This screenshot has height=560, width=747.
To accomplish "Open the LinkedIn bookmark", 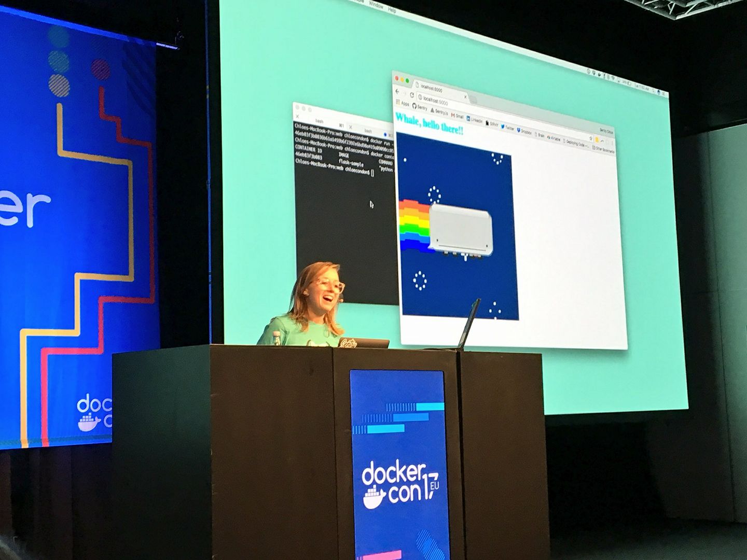I will pos(475,119).
